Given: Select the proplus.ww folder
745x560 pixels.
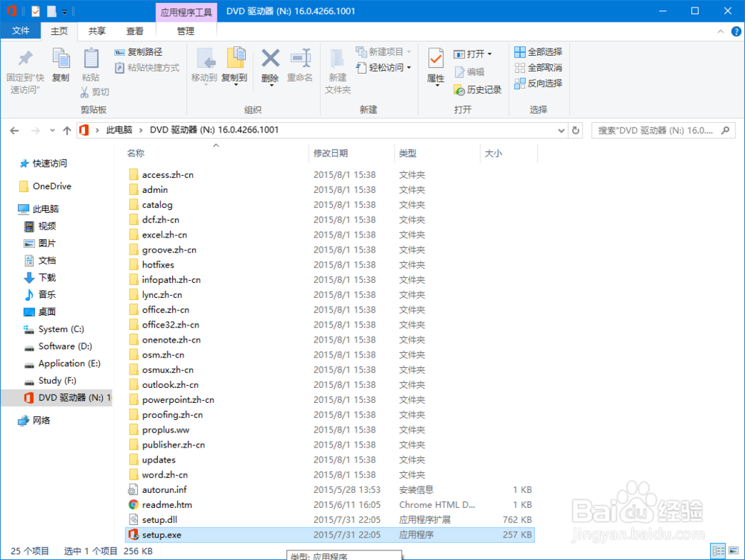Looking at the screenshot, I should pyautogui.click(x=330, y=430).
